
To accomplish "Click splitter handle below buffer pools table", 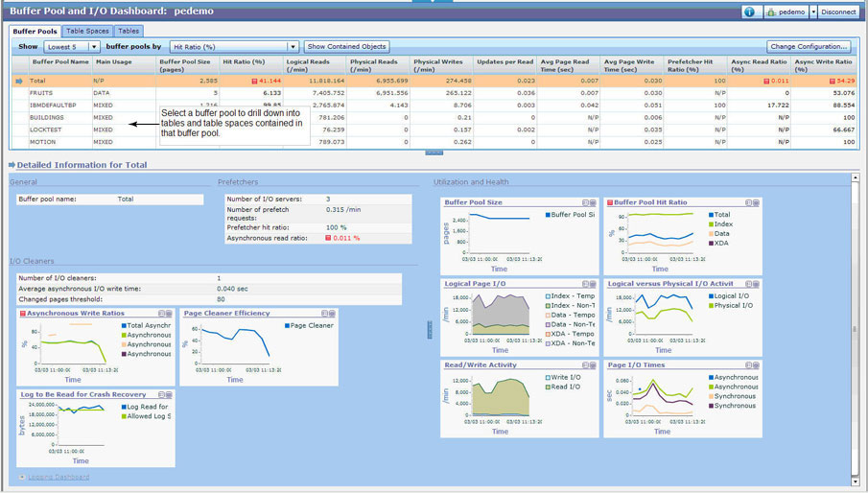I will coord(434,153).
